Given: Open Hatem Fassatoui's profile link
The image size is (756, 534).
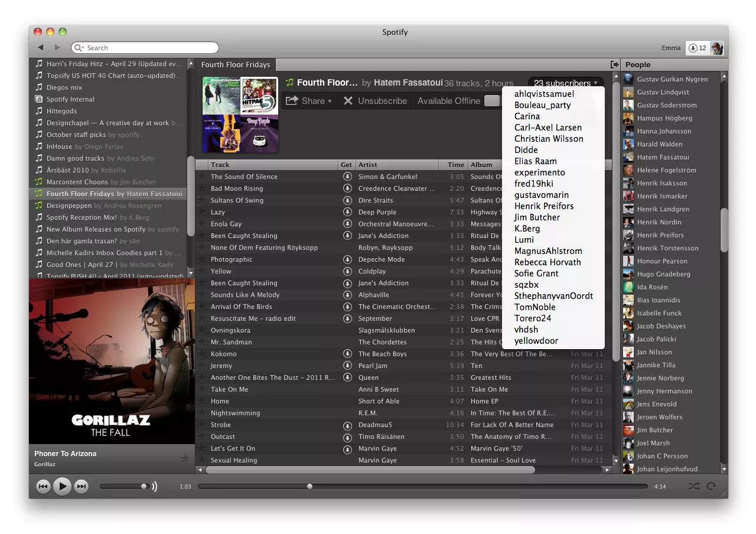Looking at the screenshot, I should (408, 83).
